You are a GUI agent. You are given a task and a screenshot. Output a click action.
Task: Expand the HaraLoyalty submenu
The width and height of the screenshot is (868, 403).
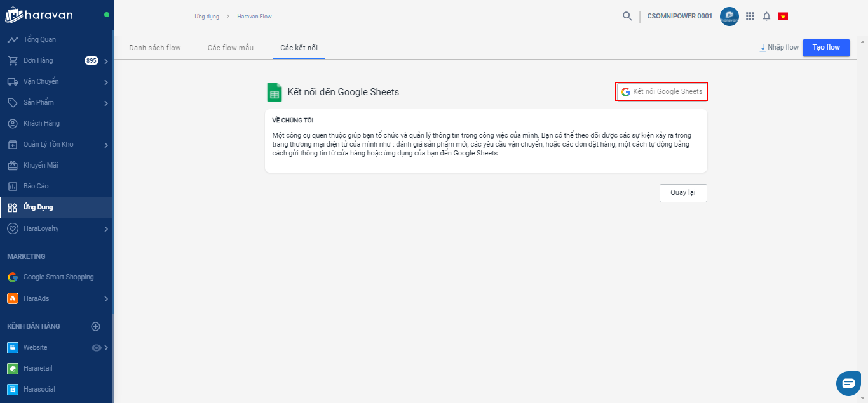106,229
